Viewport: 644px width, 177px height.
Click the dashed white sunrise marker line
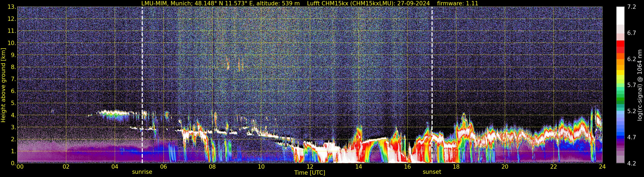point(142,85)
